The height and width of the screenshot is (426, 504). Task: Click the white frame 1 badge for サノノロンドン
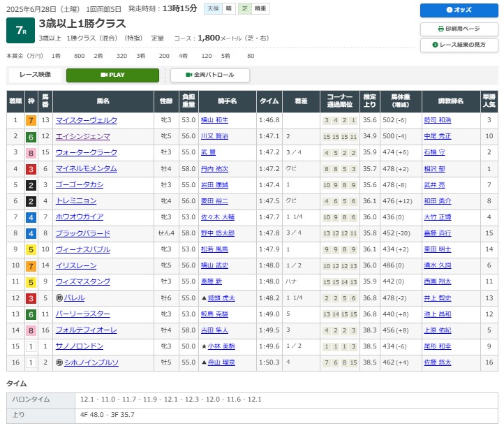click(x=31, y=346)
